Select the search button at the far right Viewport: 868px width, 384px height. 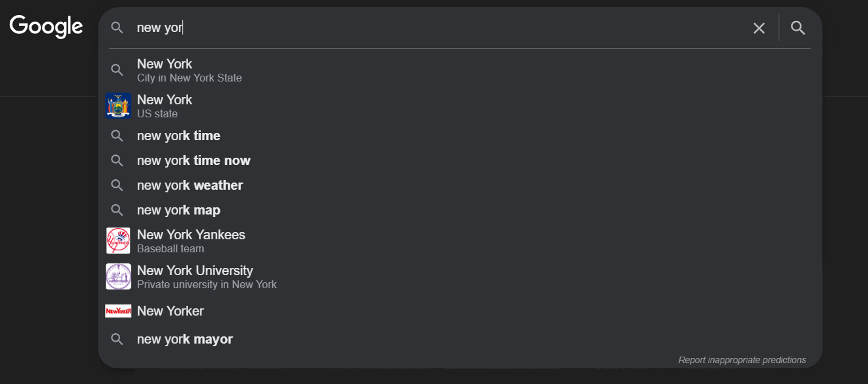coord(798,28)
